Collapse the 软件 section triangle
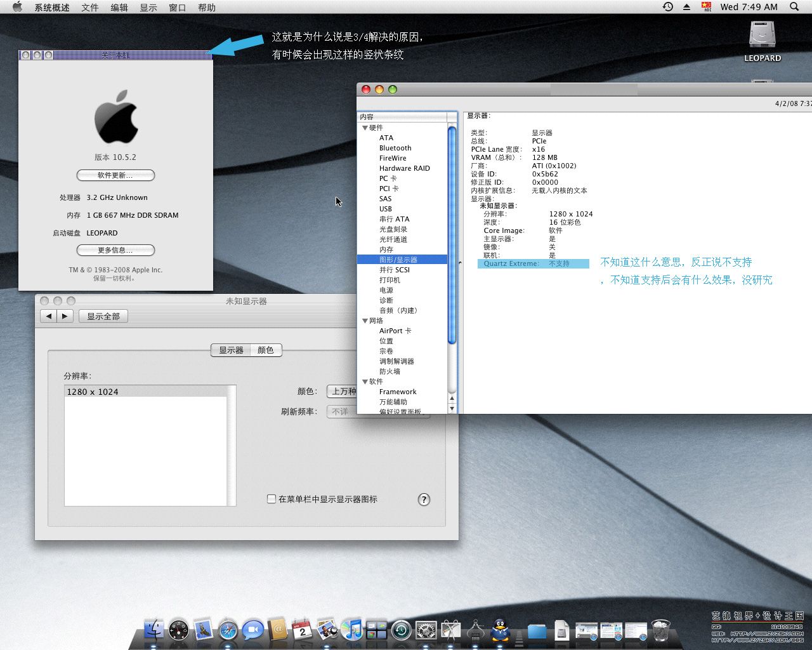812x650 pixels. point(365,381)
